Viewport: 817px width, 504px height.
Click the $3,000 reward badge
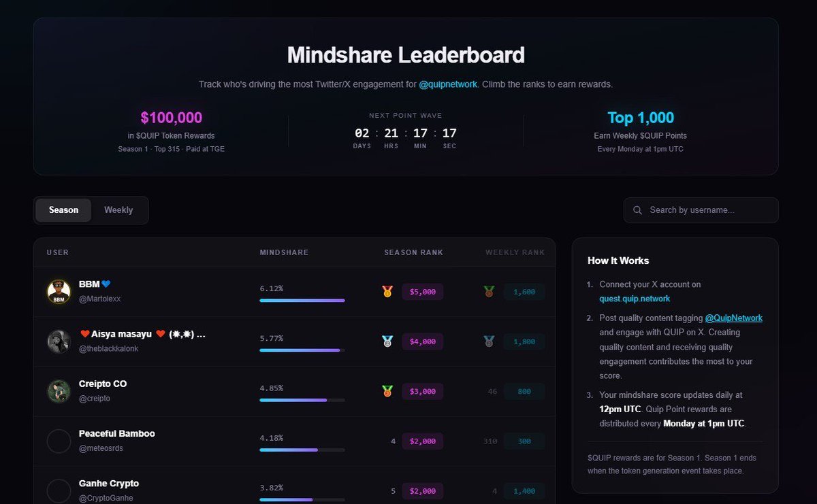point(423,391)
